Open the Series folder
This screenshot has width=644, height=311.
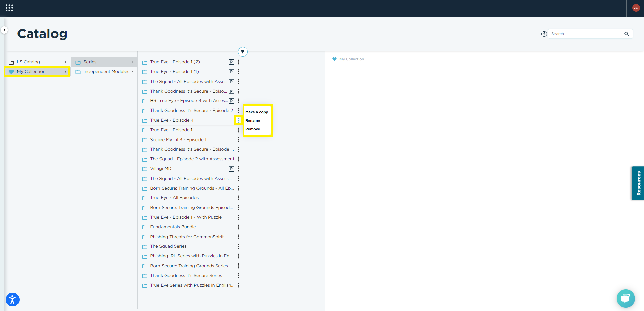tap(90, 62)
